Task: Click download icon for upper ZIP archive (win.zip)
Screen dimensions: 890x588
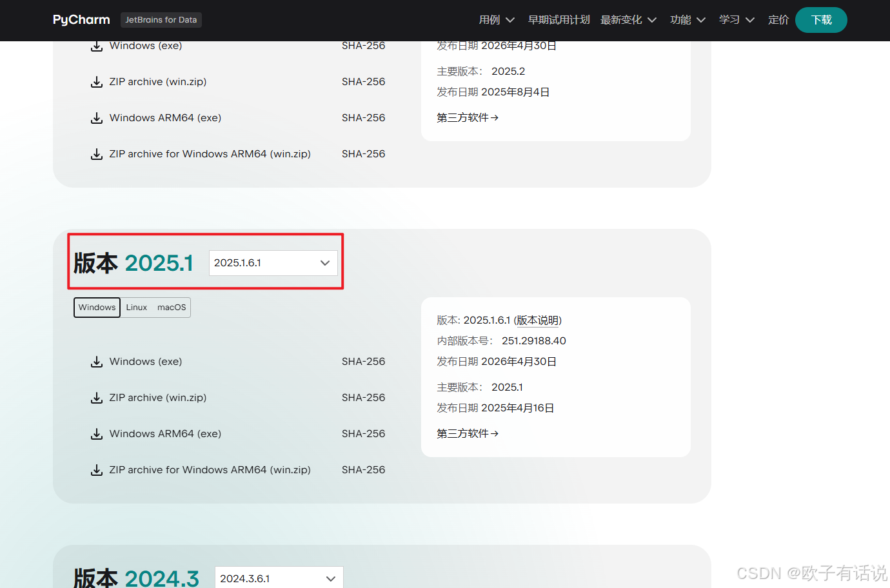Action: (97, 82)
